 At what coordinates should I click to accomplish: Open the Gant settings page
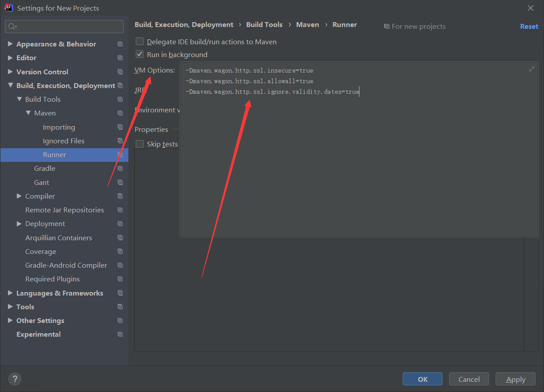point(42,182)
